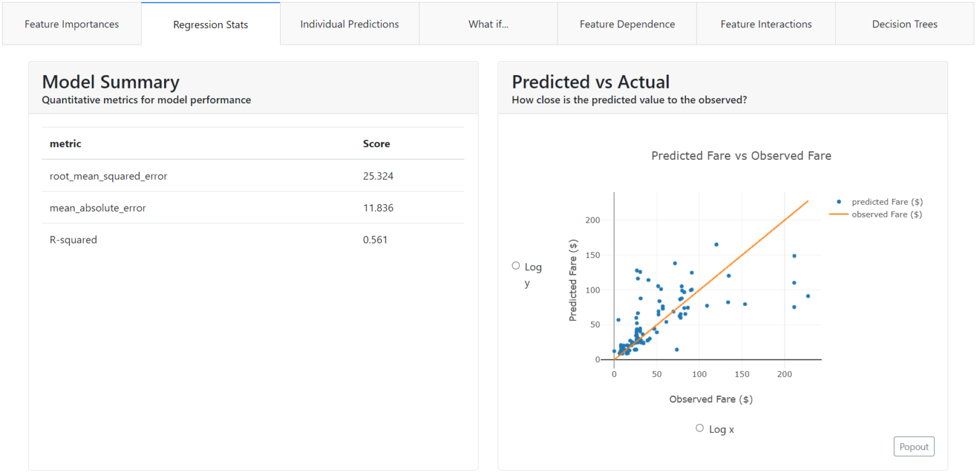980x473 pixels.
Task: Open the Feature Dependence tab
Action: tap(627, 24)
